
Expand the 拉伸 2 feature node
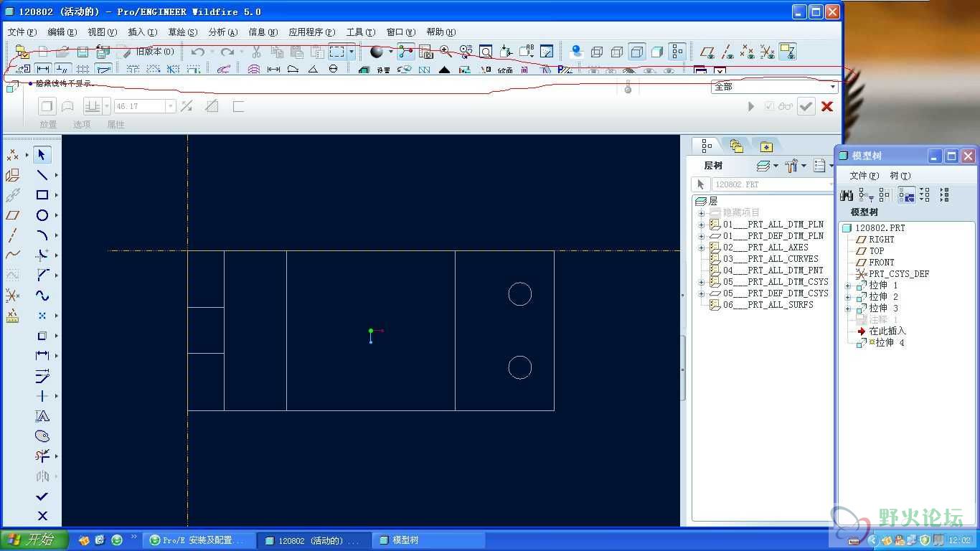click(848, 297)
